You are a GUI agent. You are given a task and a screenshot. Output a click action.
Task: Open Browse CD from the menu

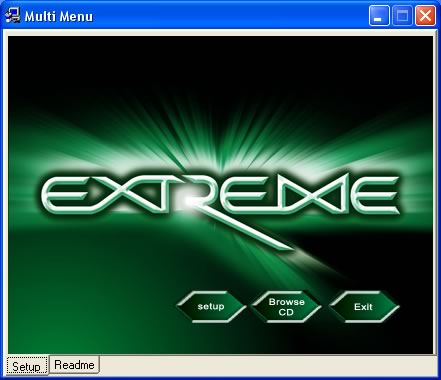pyautogui.click(x=286, y=307)
